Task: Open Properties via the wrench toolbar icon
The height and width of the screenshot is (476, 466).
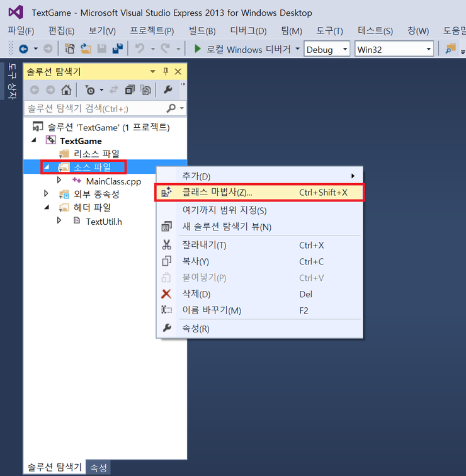Action: point(168,90)
